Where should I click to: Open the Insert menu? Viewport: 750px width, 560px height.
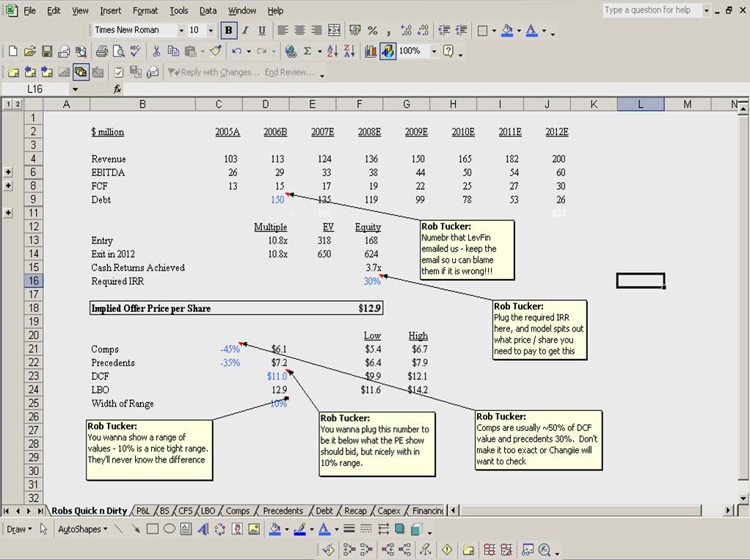click(x=111, y=10)
